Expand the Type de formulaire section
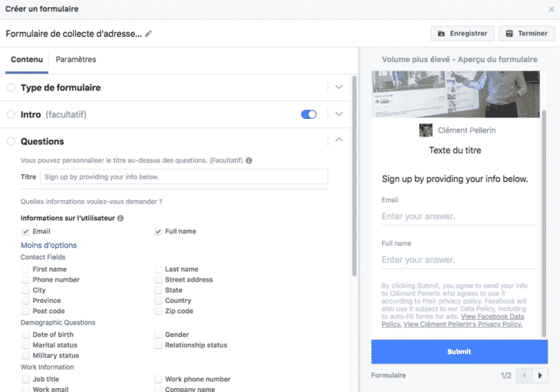 [x=339, y=87]
